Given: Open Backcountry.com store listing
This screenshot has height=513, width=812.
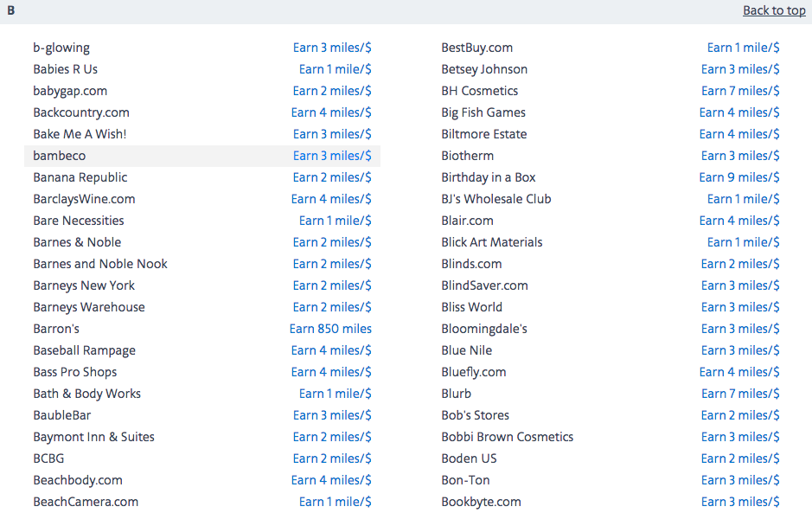Looking at the screenshot, I should [x=81, y=113].
